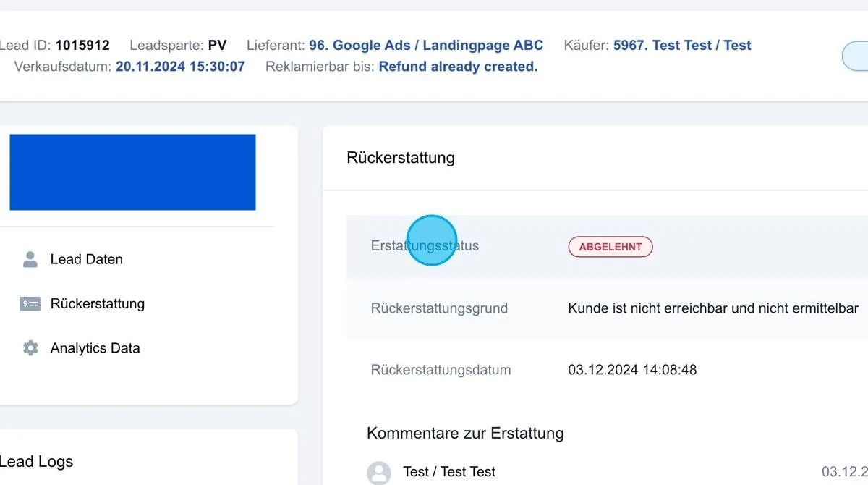Click the blue logo banner in sidebar
This screenshot has width=868, height=485.
click(132, 172)
